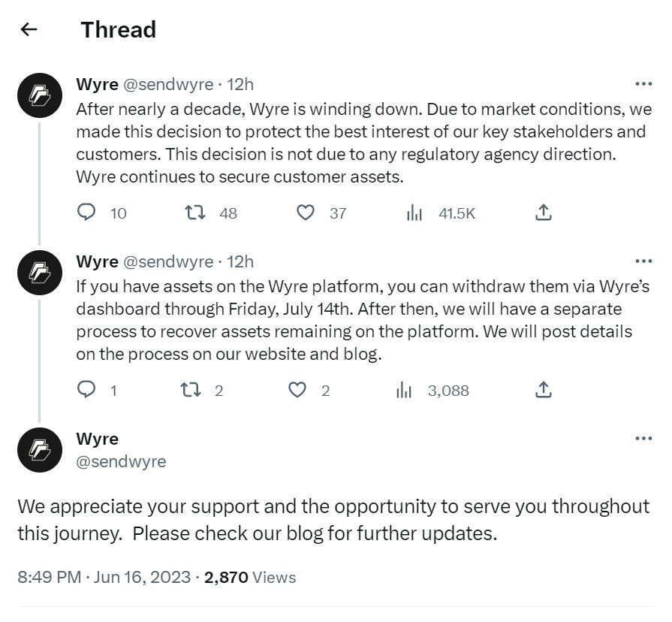The image size is (672, 622).
Task: Click the back arrow to exit the thread
Action: click(x=29, y=29)
